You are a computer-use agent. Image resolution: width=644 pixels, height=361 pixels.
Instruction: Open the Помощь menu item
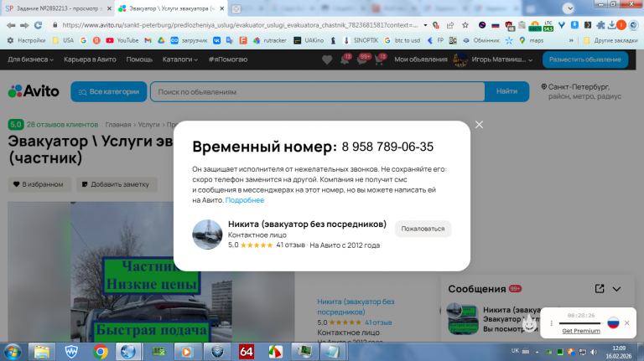click(x=139, y=59)
